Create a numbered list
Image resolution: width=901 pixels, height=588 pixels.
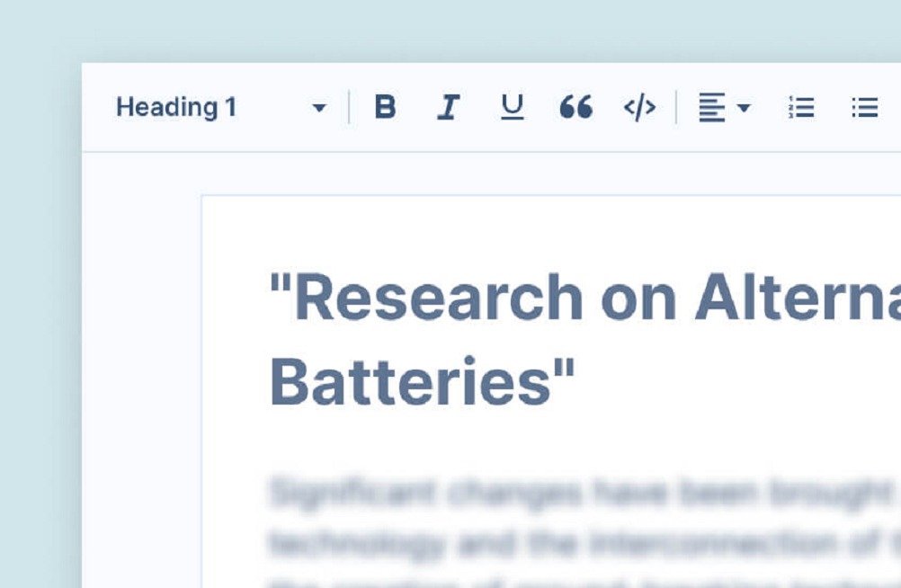[801, 107]
